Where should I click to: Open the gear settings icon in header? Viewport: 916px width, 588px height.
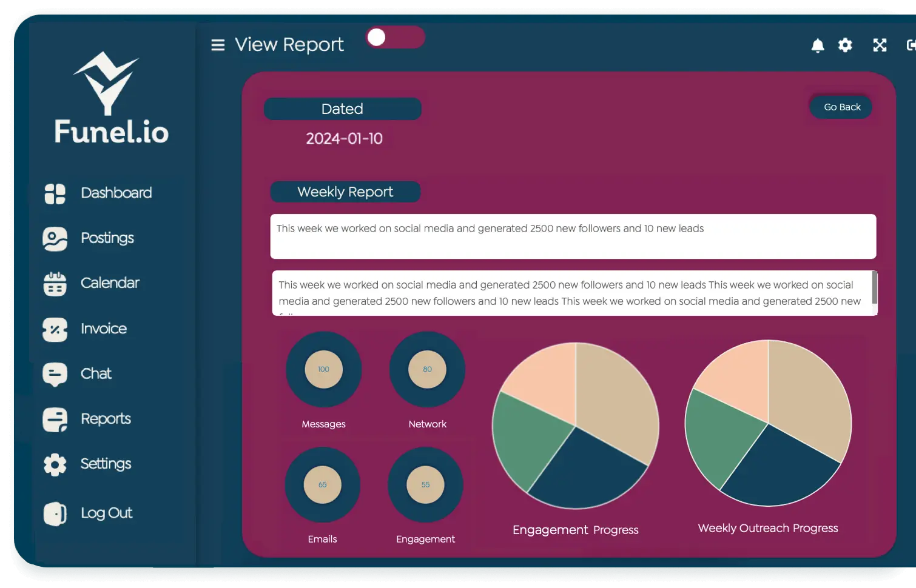(845, 45)
